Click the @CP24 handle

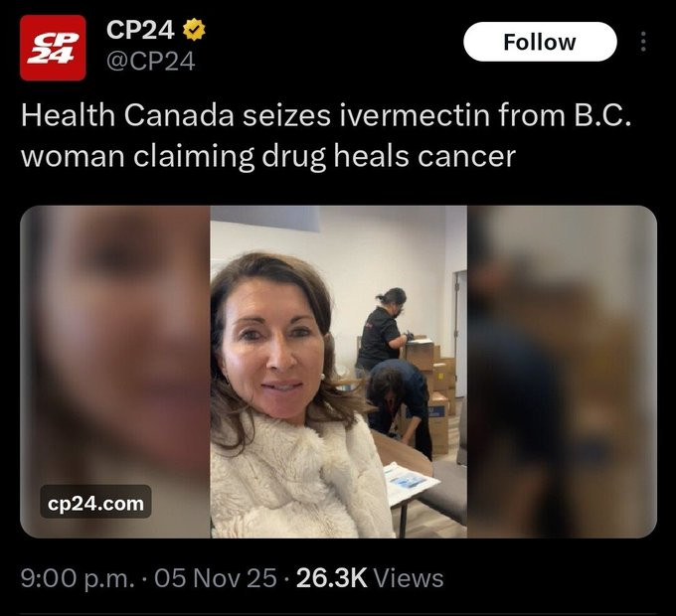point(150,62)
